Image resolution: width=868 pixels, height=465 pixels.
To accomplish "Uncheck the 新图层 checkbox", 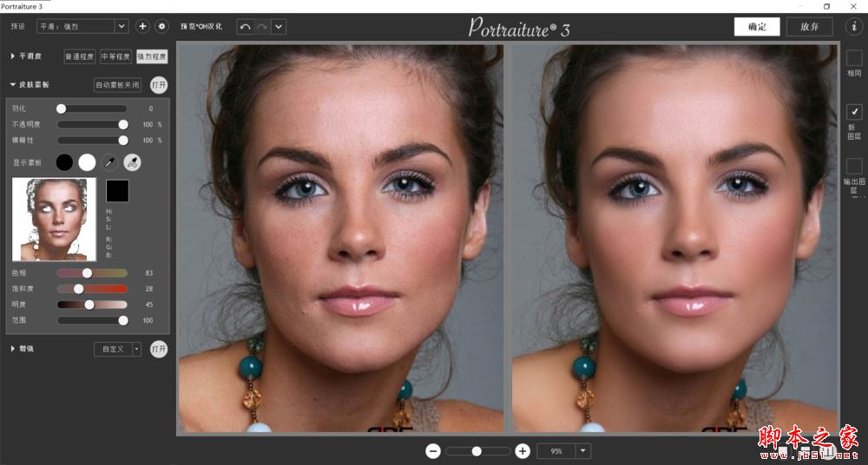I will pos(854,112).
